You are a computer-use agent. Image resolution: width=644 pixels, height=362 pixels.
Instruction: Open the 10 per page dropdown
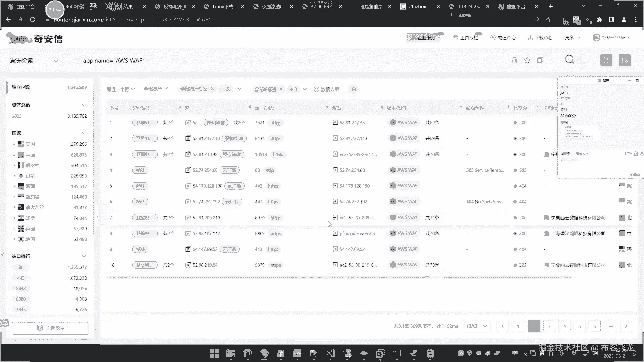tap(476, 326)
